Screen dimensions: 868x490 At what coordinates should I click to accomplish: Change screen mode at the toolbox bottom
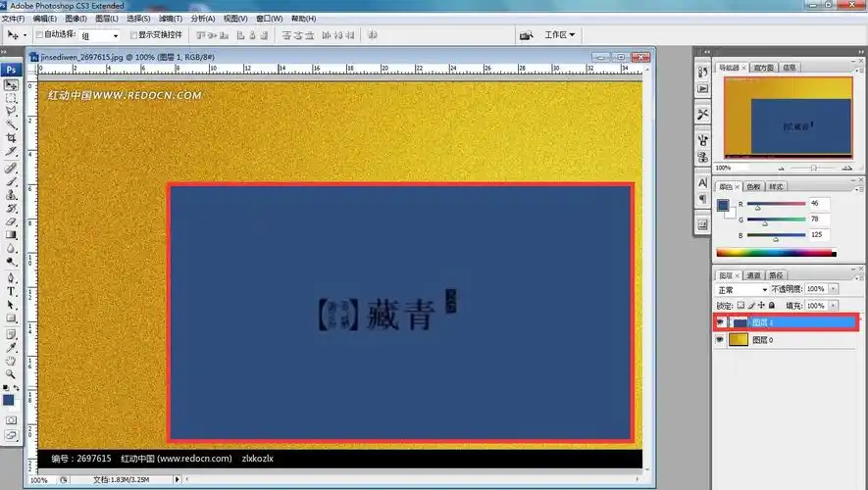click(11, 435)
